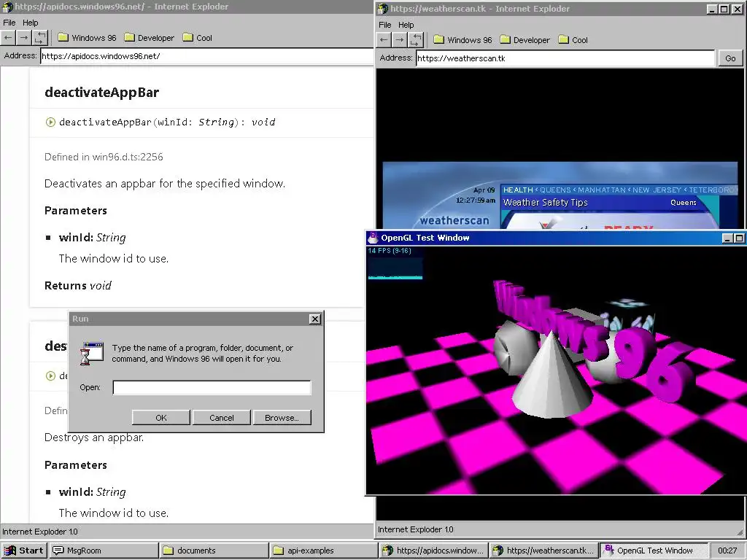This screenshot has height=560, width=747.
Task: Click the apidocs address bar
Action: tap(206, 56)
